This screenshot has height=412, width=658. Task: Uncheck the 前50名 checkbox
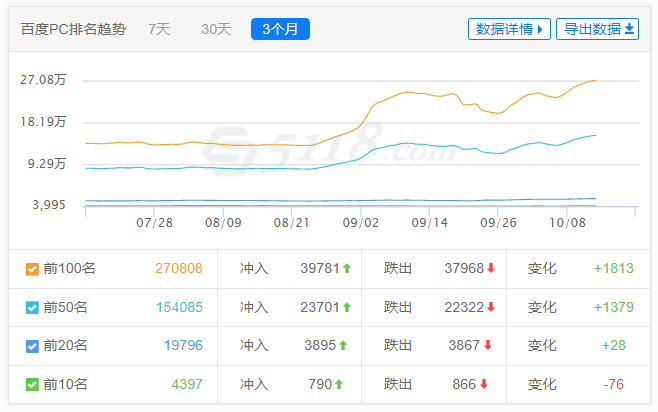tap(32, 308)
